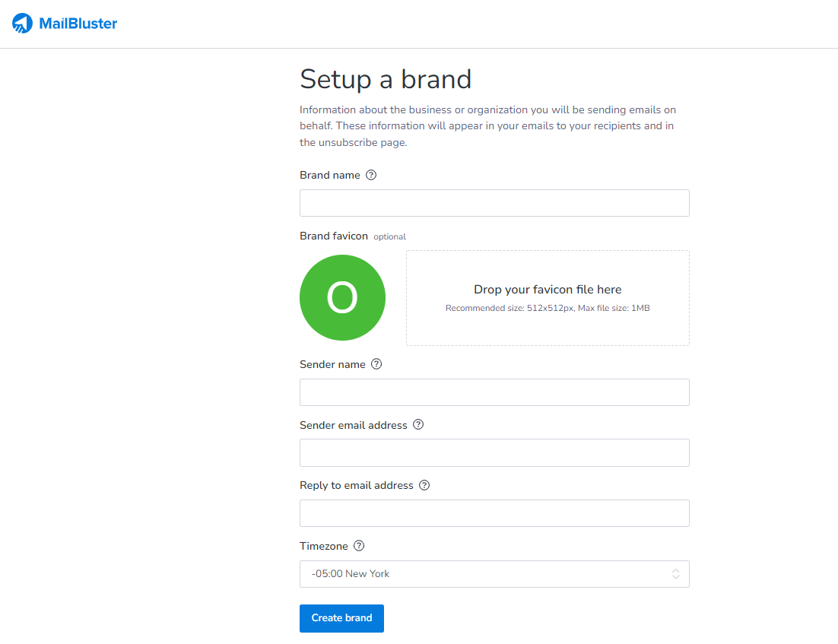The image size is (838, 644).
Task: Click the green circular favicon preview
Action: 342,298
